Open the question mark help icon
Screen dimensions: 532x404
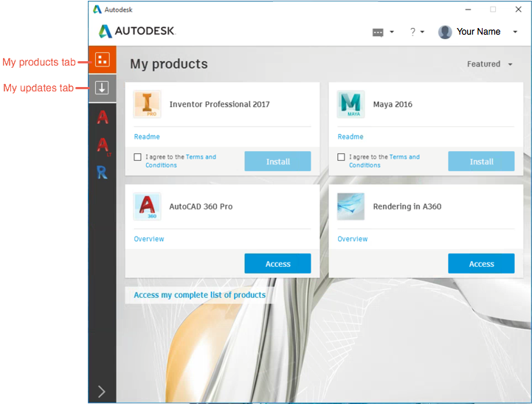pos(412,32)
